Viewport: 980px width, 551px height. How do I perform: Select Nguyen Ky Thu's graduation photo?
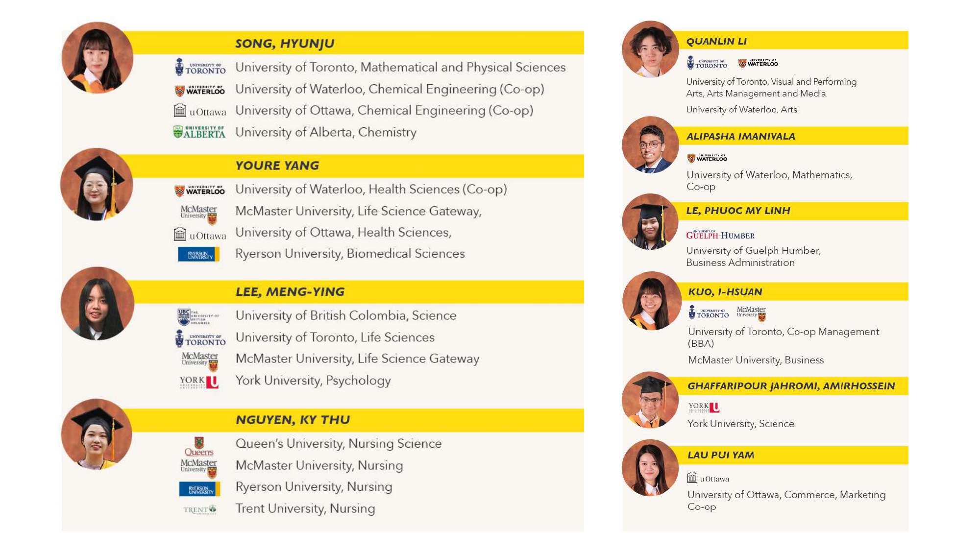(x=97, y=434)
